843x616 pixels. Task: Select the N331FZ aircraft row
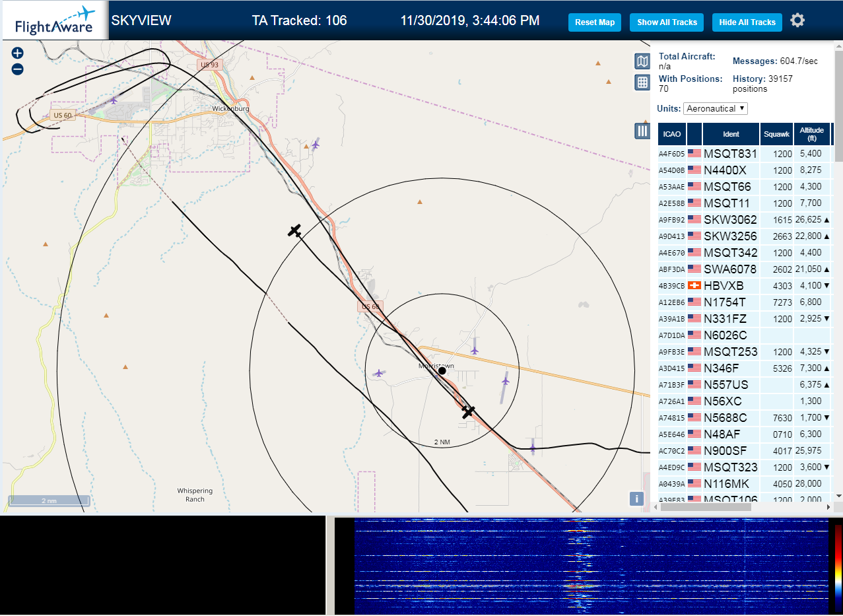tap(745, 319)
